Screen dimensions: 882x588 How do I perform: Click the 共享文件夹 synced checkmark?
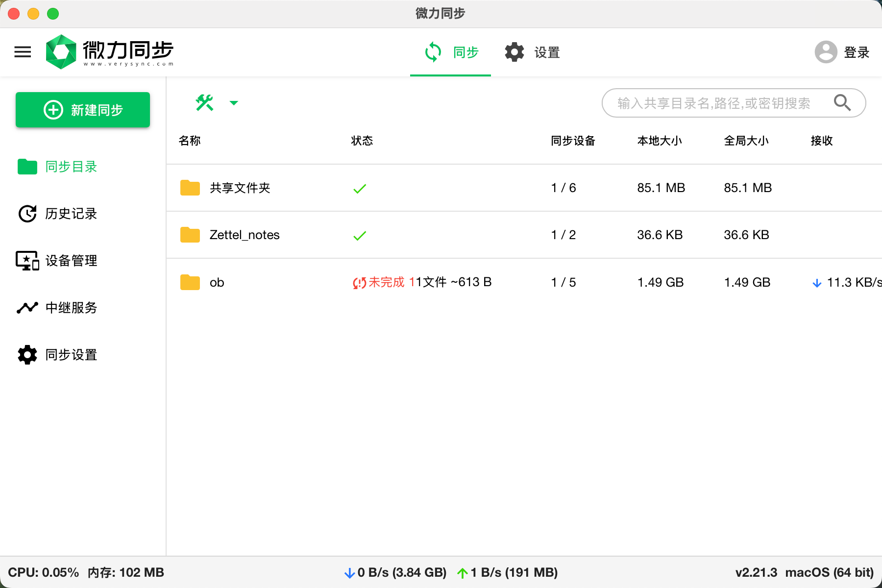(360, 189)
